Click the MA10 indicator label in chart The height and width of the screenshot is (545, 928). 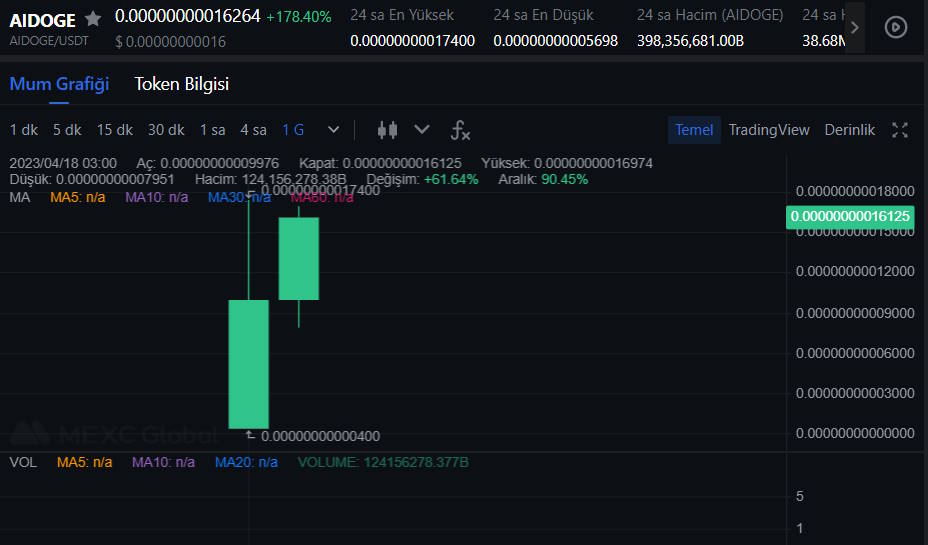(x=157, y=197)
